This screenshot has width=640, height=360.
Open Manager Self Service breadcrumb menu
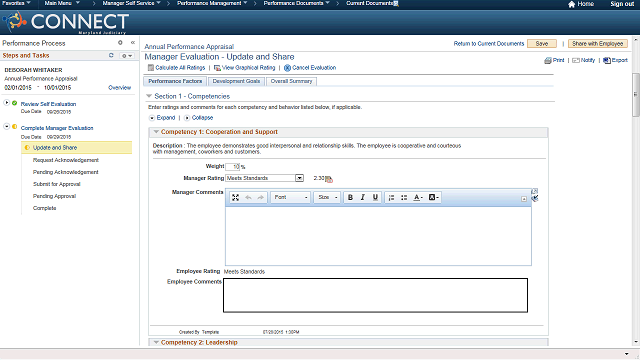click(x=131, y=3)
